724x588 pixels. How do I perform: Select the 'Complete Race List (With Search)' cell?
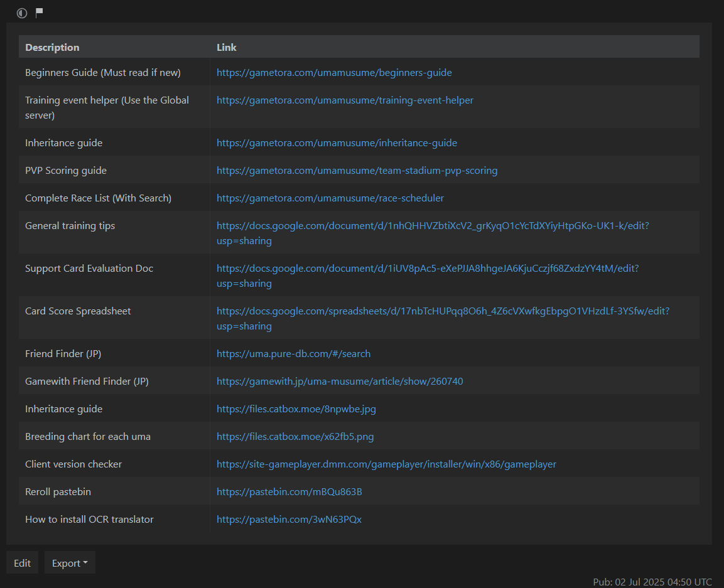pyautogui.click(x=114, y=198)
